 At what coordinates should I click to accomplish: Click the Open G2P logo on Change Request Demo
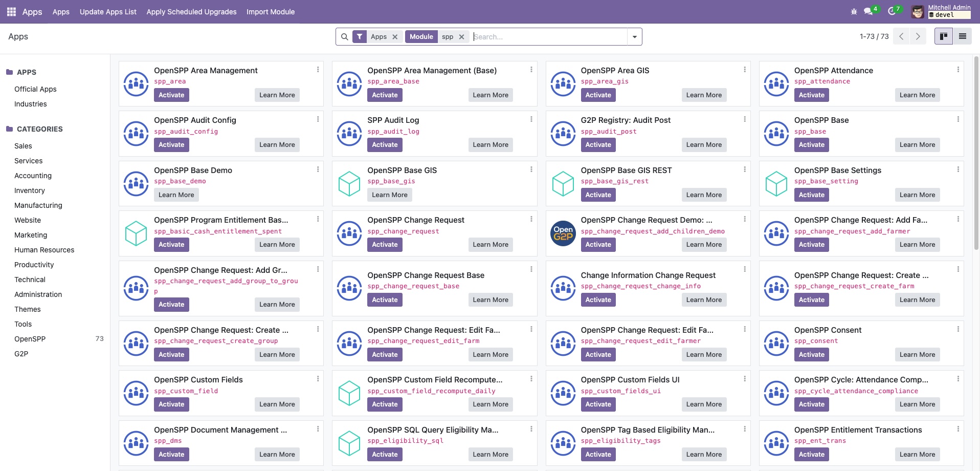tap(563, 233)
